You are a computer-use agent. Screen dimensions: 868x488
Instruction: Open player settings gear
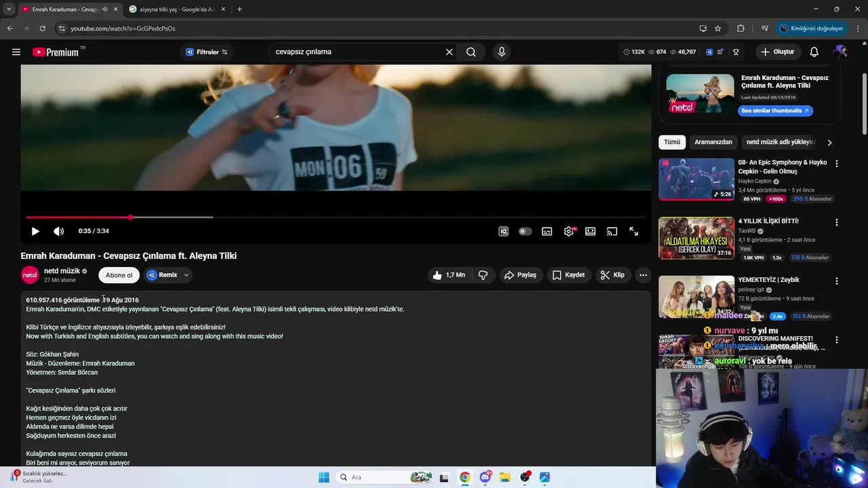tap(568, 231)
